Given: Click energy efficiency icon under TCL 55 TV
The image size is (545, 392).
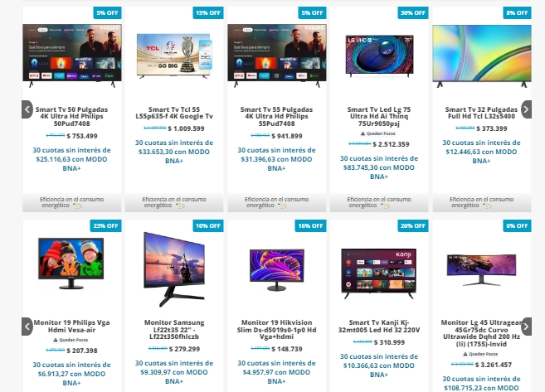Looking at the screenshot, I should (x=180, y=206).
